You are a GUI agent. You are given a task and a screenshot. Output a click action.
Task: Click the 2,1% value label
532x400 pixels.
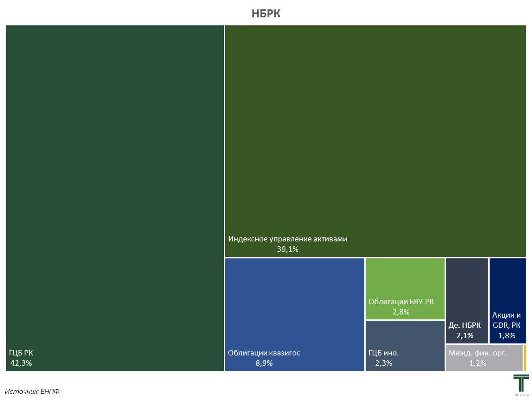[465, 335]
